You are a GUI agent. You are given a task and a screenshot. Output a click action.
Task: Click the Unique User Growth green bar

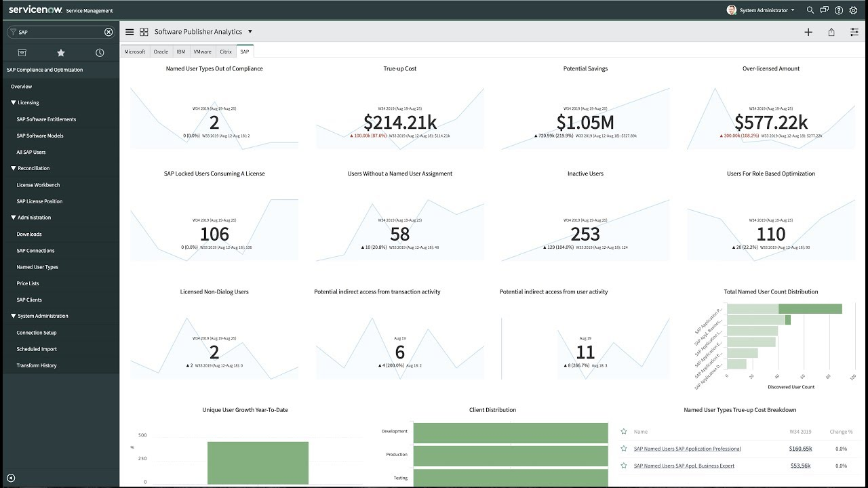[258, 462]
